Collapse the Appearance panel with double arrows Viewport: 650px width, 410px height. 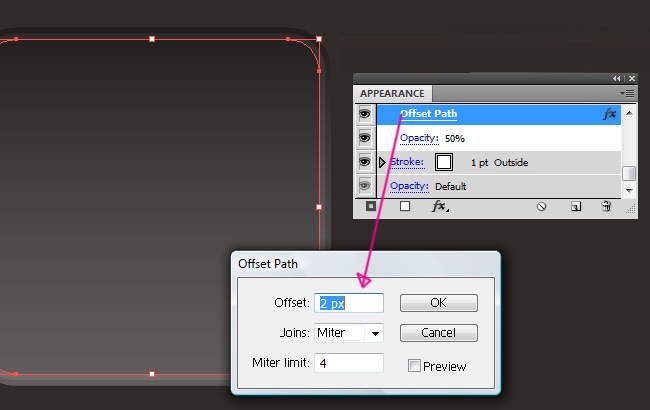[616, 78]
